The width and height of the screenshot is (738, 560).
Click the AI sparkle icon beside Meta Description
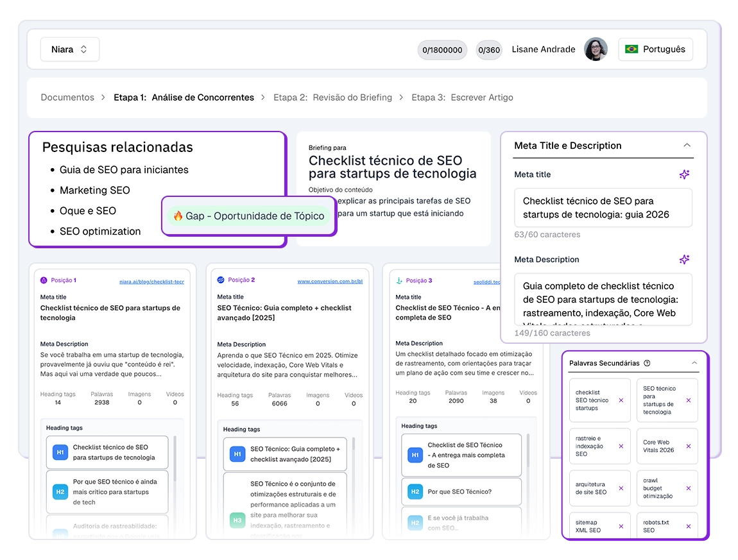[x=684, y=260]
